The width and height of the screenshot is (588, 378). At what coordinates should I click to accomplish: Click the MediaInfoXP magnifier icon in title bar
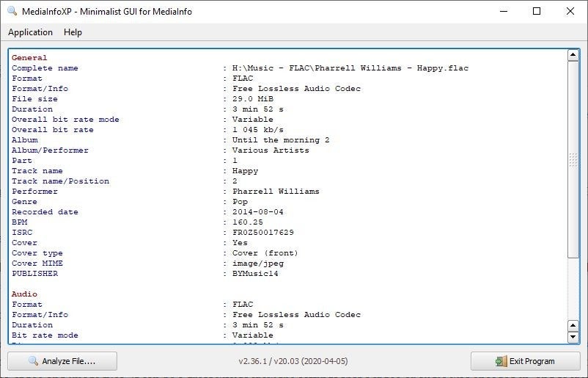point(12,11)
